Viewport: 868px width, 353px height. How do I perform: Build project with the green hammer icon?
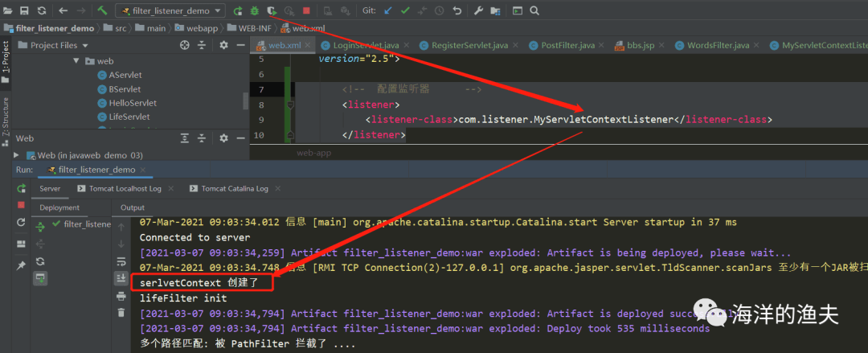coord(102,10)
